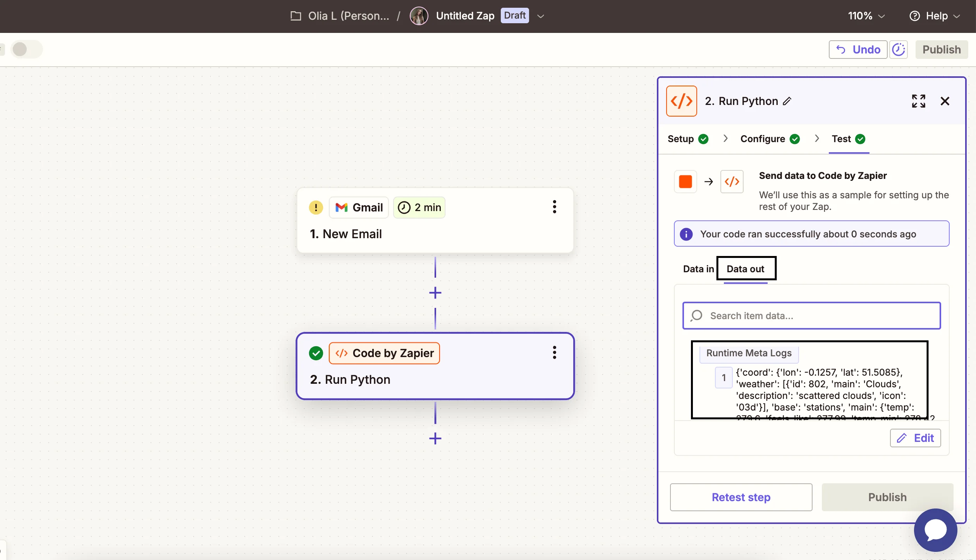Click the Code by Zapier app badge
Screen dimensions: 976x560
tap(384, 353)
